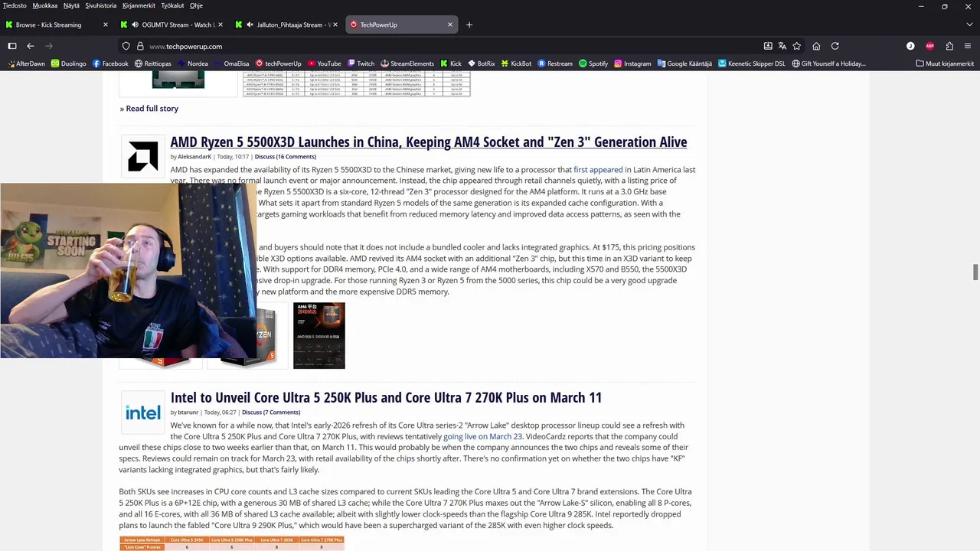Open the Ohje menu

196,5
